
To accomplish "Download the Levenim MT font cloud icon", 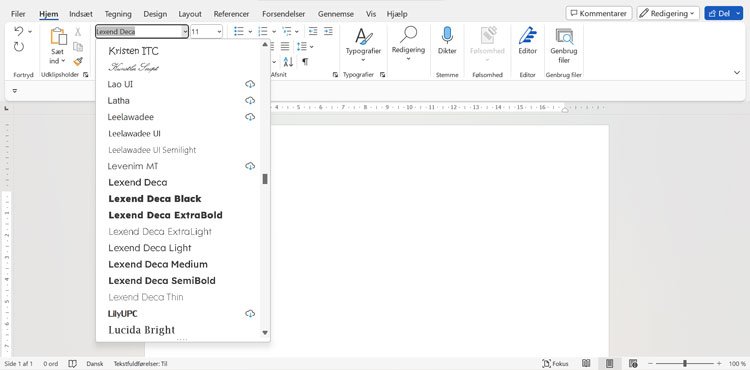I will point(250,166).
